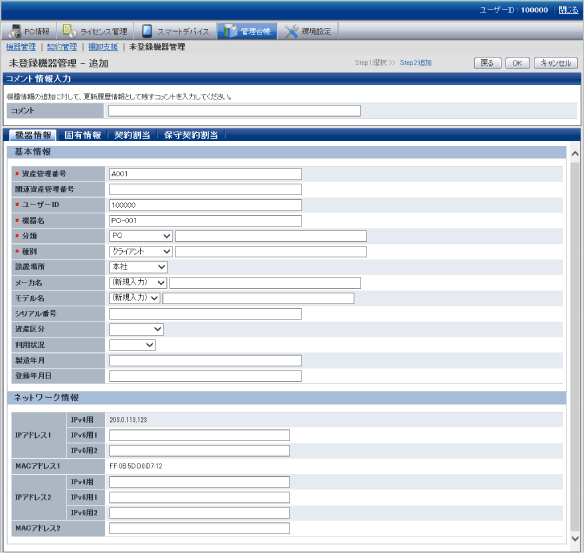
Task: Click the Step2:追加 step text
Action: [x=416, y=63]
